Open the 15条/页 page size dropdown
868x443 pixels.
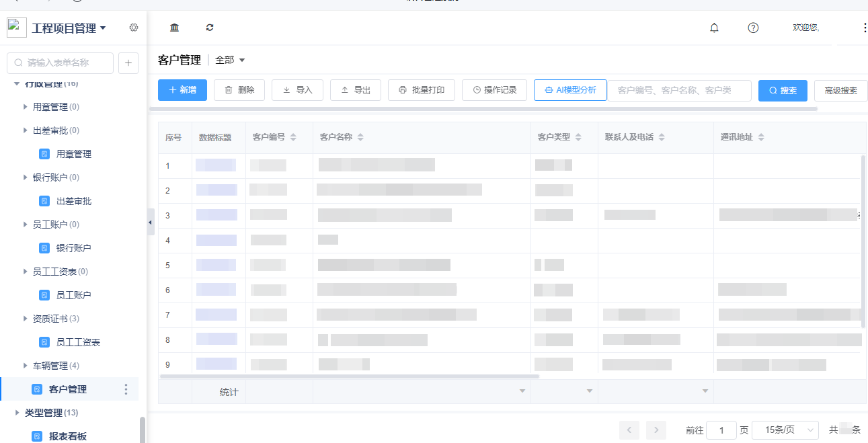[x=785, y=430]
